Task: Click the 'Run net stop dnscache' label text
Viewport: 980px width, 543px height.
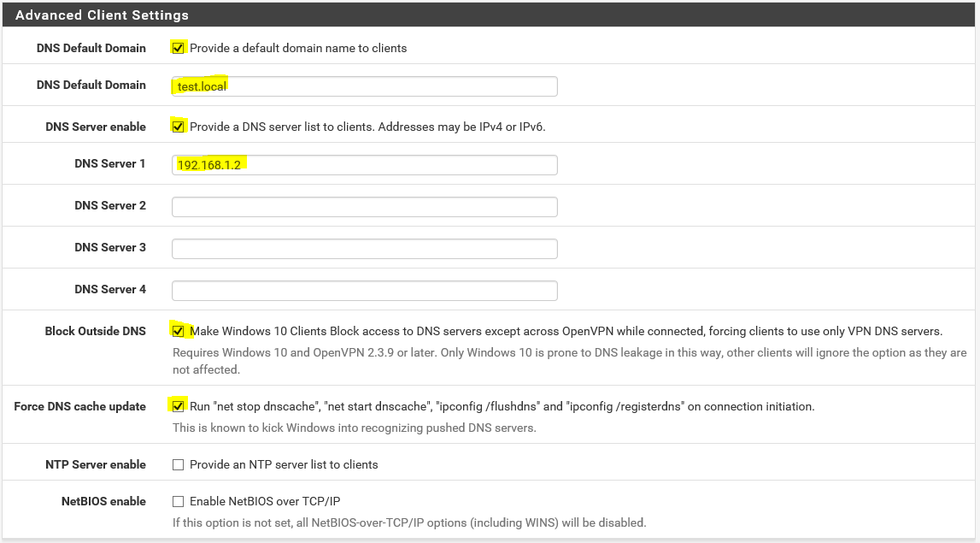Action: coord(502,406)
